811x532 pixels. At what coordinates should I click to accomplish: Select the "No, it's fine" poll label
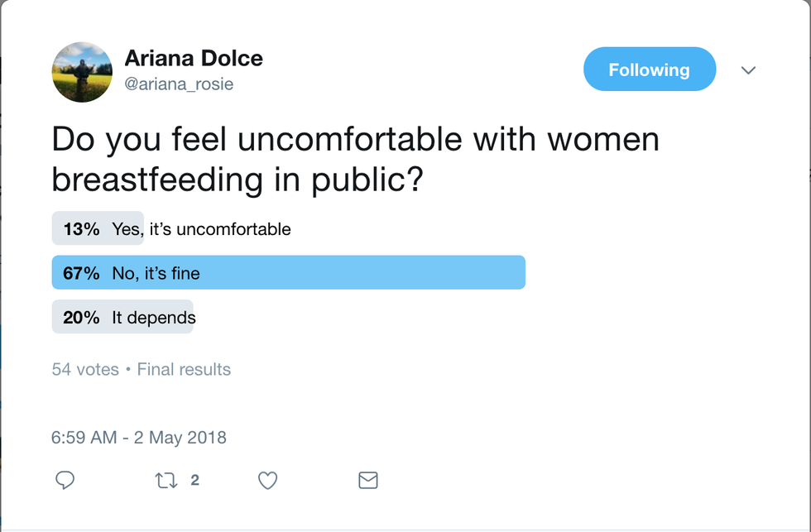[x=156, y=273]
